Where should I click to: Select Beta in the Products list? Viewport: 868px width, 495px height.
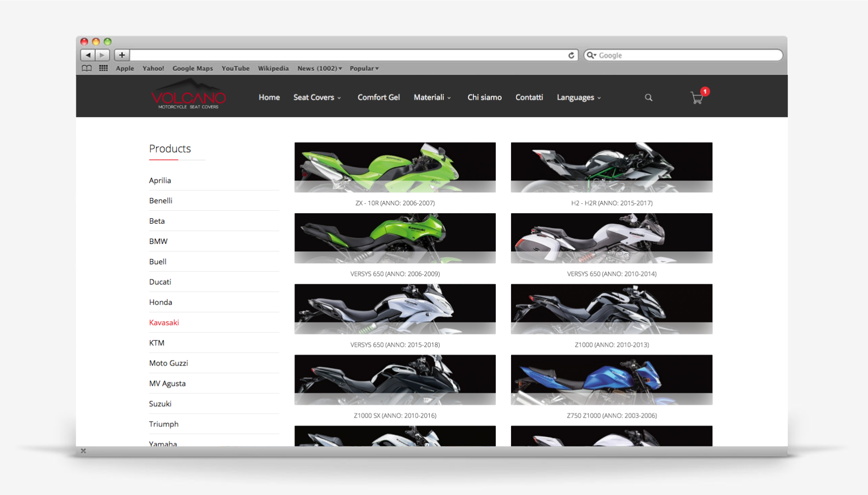(x=157, y=221)
